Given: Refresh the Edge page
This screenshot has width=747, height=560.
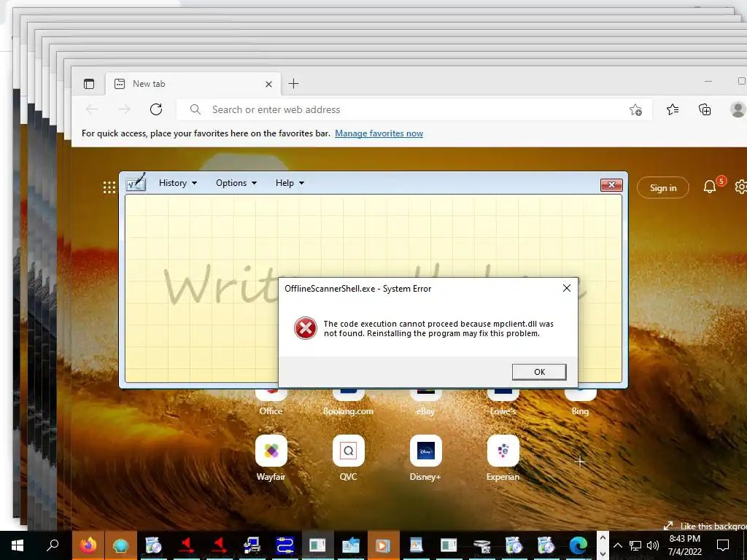Looking at the screenshot, I should point(156,109).
